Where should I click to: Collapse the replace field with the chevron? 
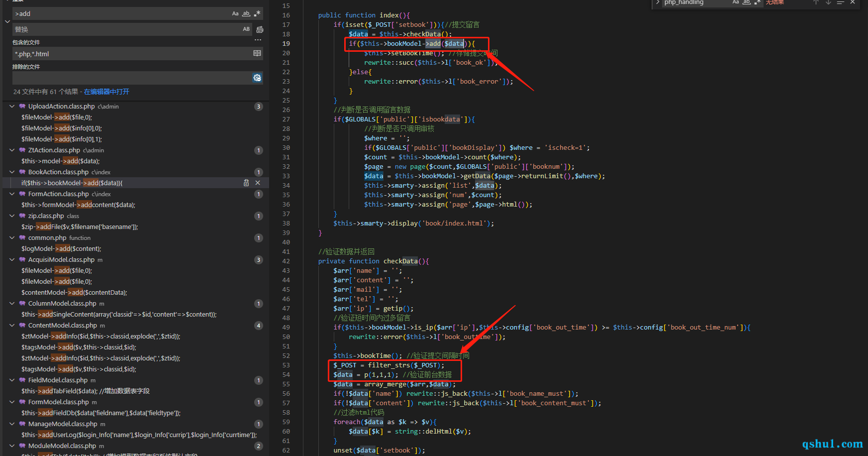[7, 21]
